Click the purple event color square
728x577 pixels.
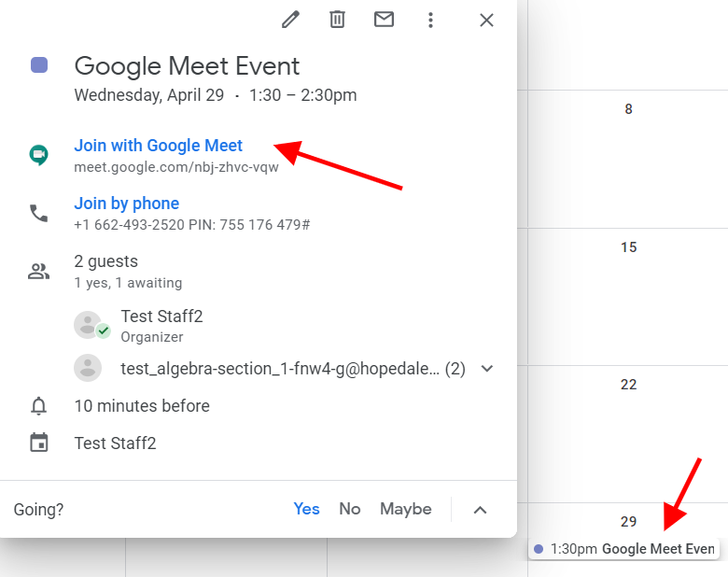pos(39,65)
